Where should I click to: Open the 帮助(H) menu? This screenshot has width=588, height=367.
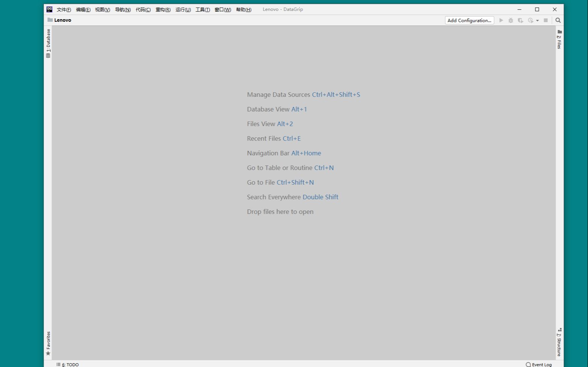point(243,10)
